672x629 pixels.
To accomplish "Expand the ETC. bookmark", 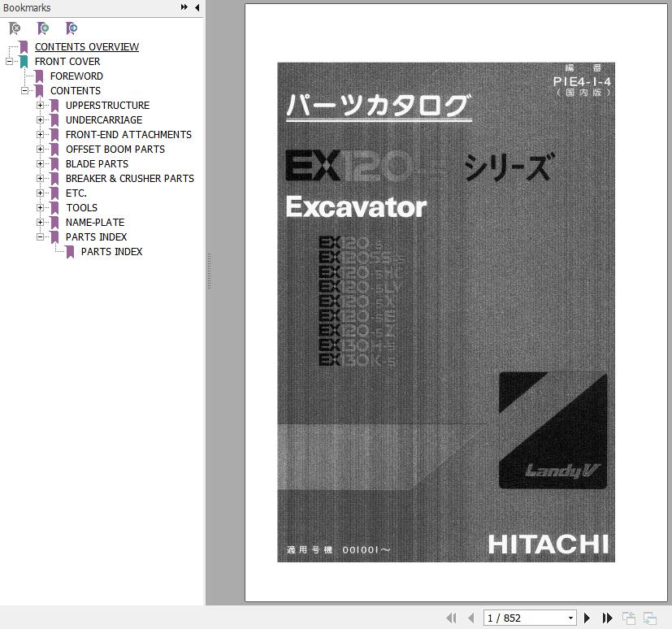I will [40, 193].
